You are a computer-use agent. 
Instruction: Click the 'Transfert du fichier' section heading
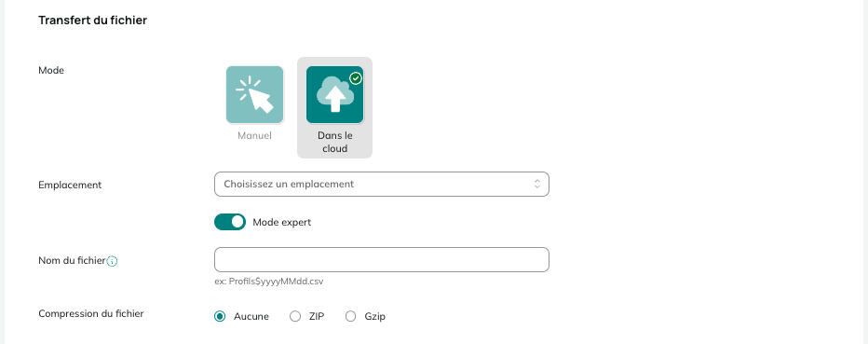coord(92,21)
